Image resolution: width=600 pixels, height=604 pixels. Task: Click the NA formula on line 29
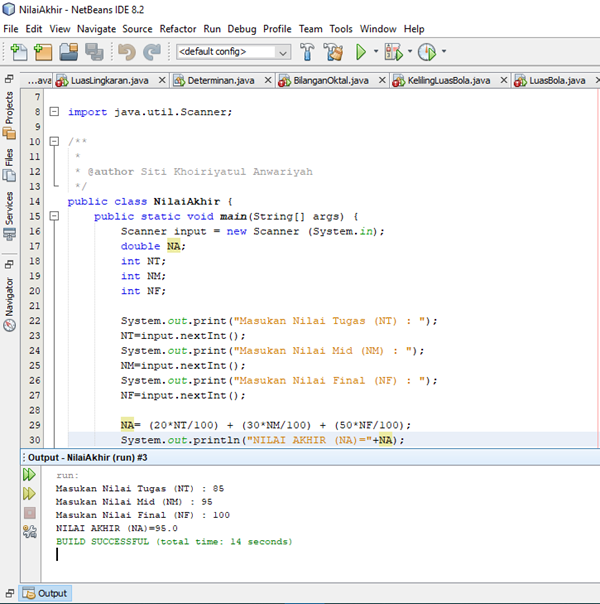point(266,425)
